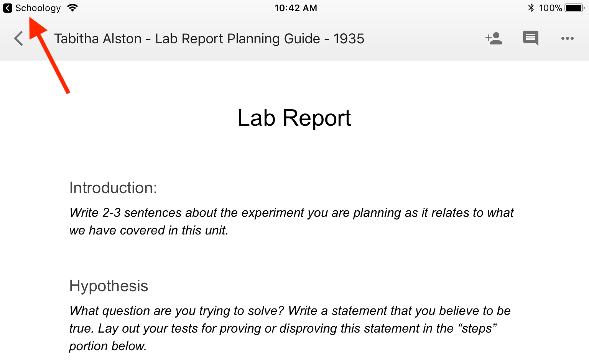Tap the battery icon in the status bar
Screen dimensions: 589x364
coord(574,8)
